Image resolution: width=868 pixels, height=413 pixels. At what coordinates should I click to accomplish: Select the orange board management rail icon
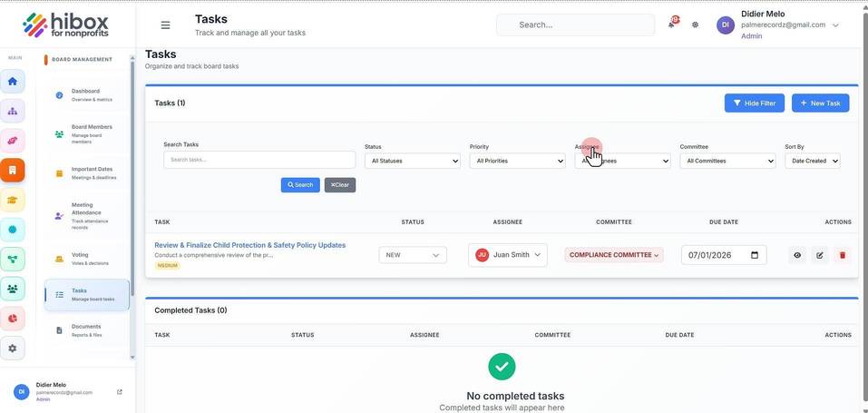[x=12, y=170]
